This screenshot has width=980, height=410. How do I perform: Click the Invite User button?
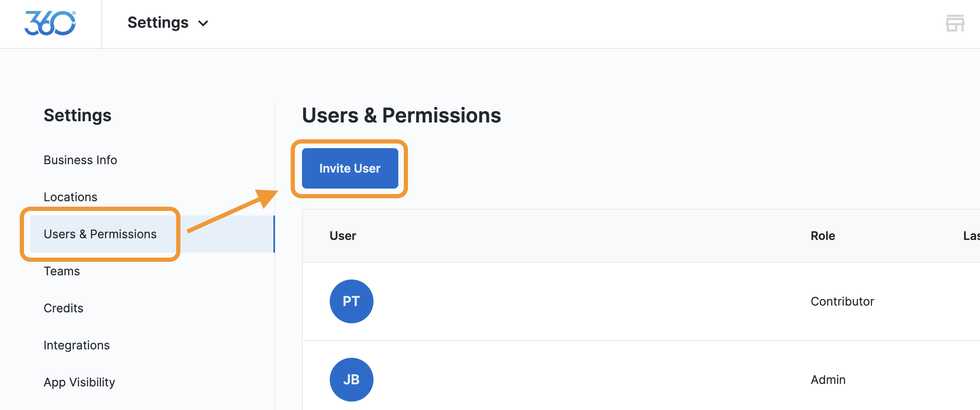350,168
